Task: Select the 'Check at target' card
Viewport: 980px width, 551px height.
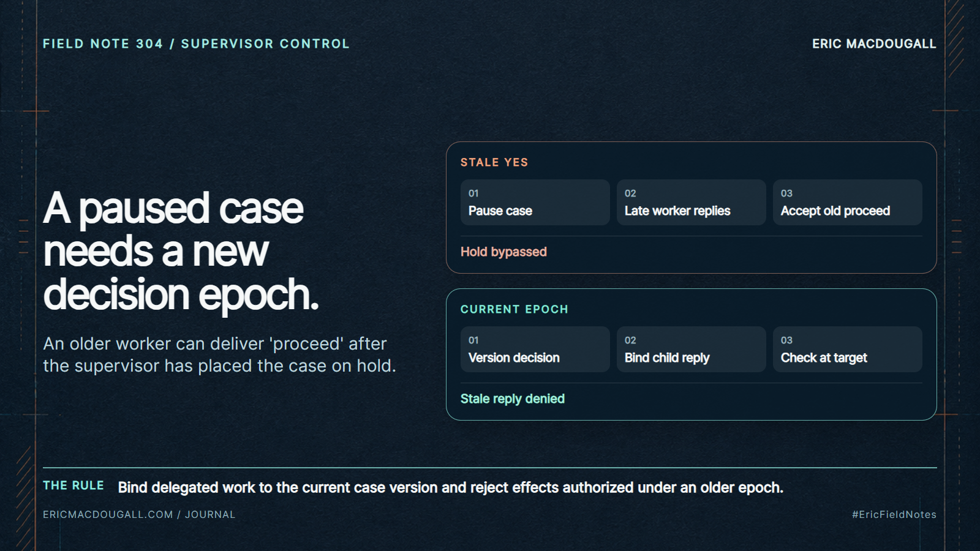Action: coord(847,349)
